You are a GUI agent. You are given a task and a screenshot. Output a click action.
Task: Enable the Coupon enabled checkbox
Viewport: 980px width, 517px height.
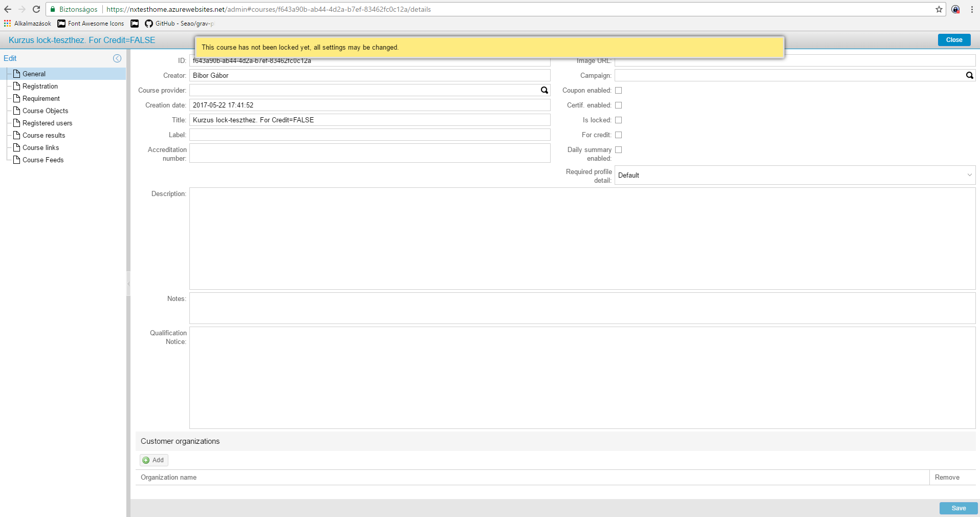[x=618, y=91]
